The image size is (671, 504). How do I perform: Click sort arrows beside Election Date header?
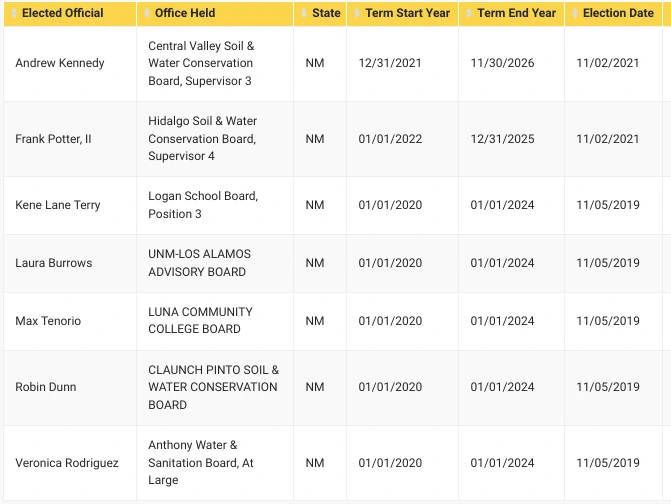[575, 14]
